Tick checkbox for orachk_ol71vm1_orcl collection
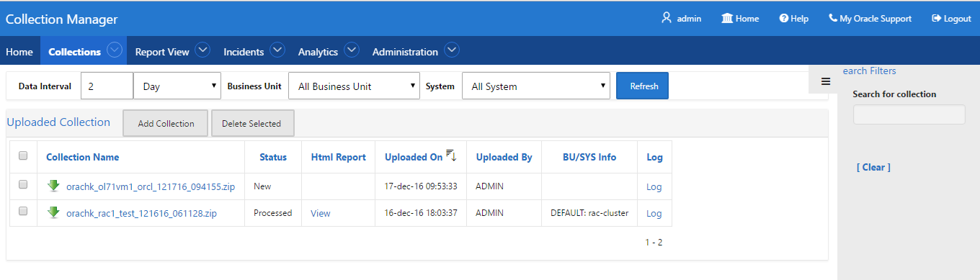The width and height of the screenshot is (980, 280). 23,185
